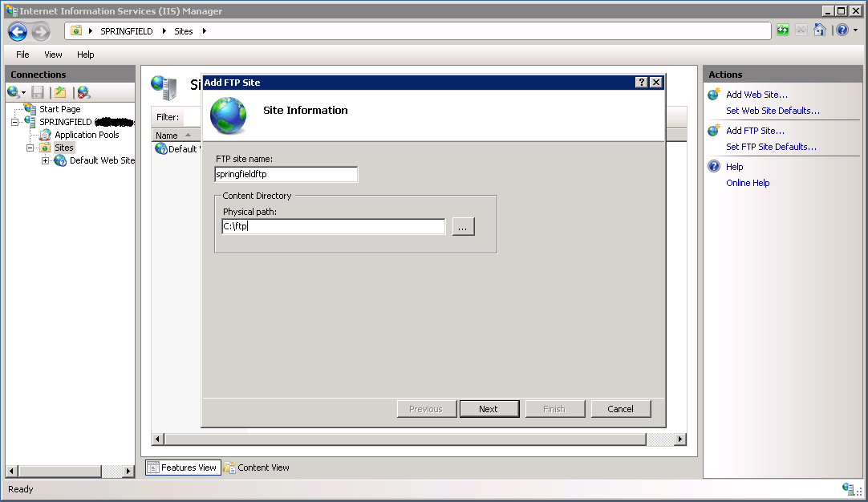The width and height of the screenshot is (868, 502).
Task: Collapse the SPRINGFIELD server node
Action: click(15, 122)
